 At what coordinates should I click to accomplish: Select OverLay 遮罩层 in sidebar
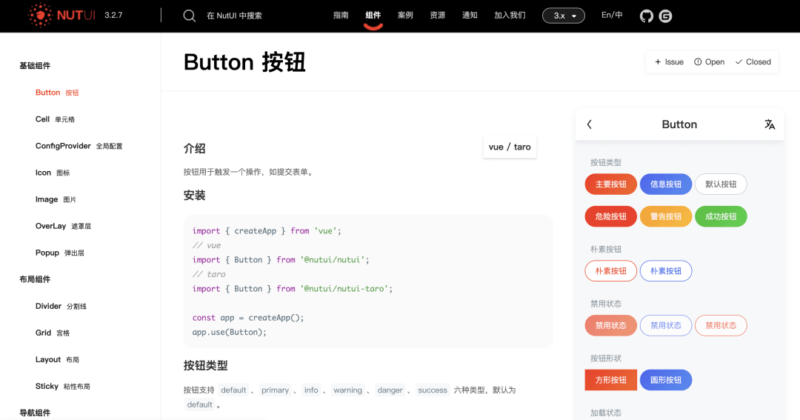[63, 226]
